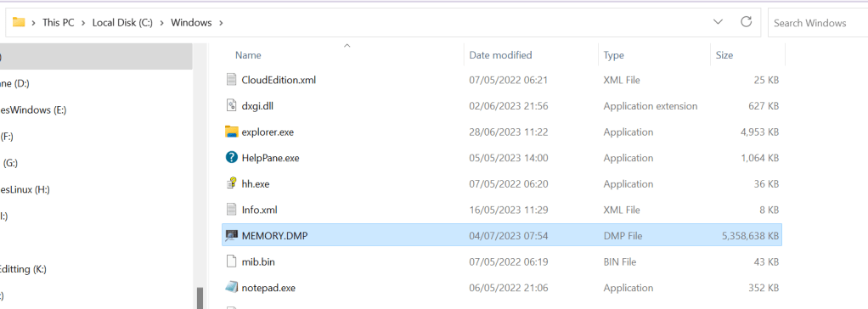Sort files by the Type column
868x309 pixels.
point(614,55)
